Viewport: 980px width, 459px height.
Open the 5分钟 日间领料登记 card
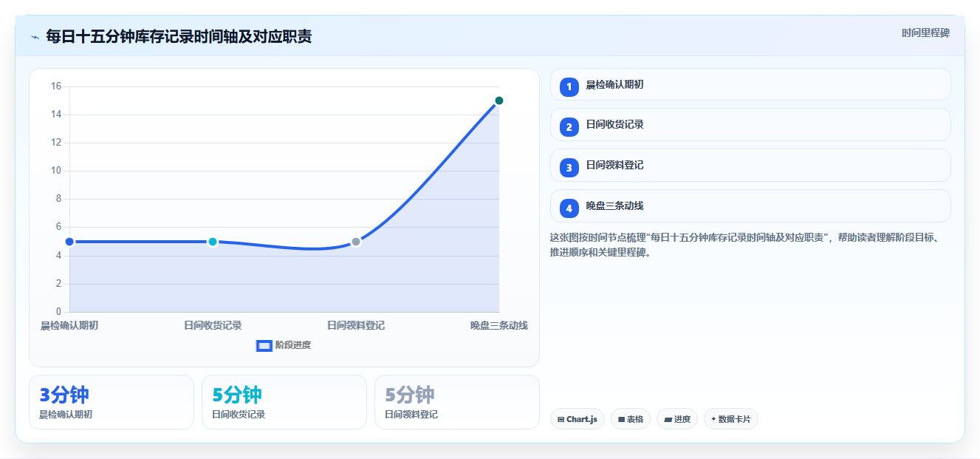click(x=457, y=402)
